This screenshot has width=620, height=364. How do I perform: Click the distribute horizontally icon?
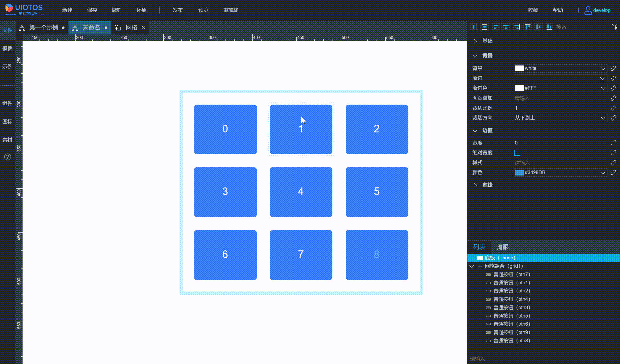[x=474, y=27]
